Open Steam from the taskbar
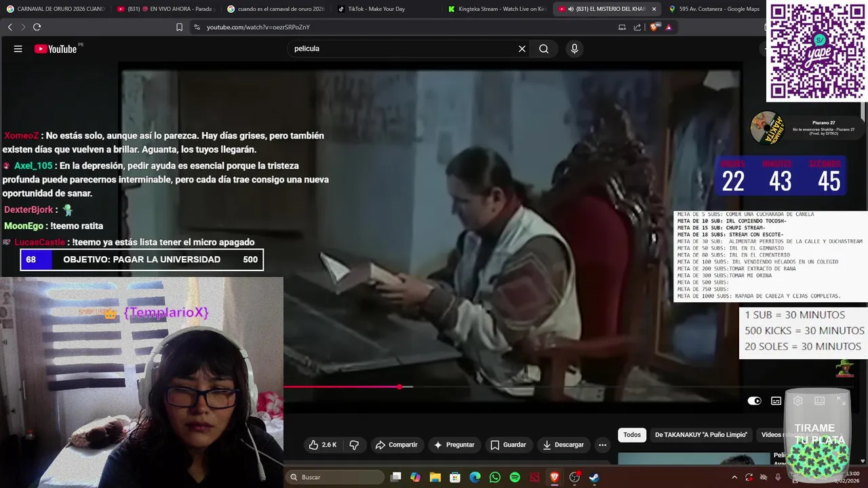The height and width of the screenshot is (488, 868). [x=594, y=477]
